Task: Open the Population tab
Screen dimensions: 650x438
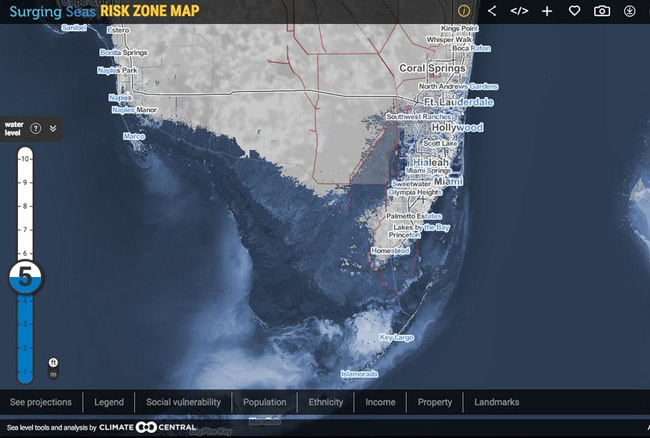Action: pyautogui.click(x=264, y=402)
